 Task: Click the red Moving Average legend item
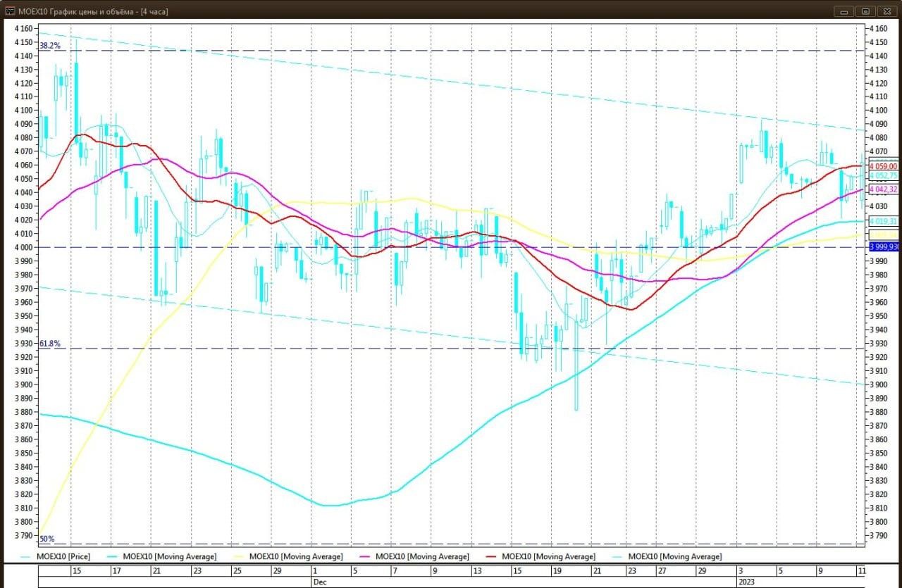548,556
